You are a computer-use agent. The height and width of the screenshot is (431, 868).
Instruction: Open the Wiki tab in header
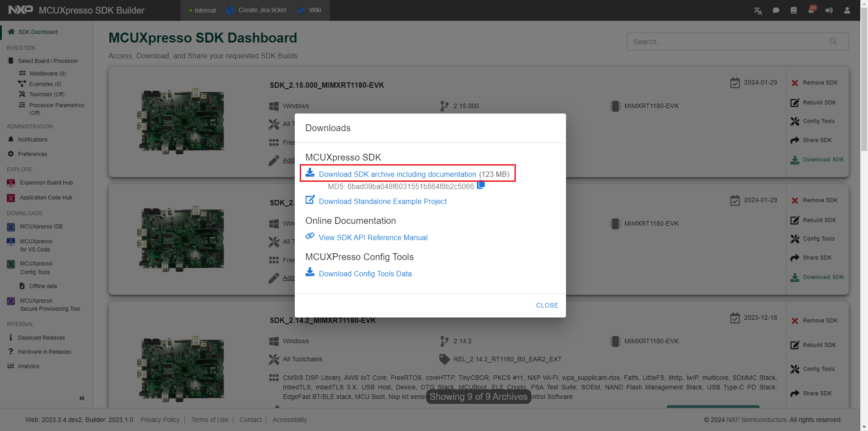coord(315,10)
